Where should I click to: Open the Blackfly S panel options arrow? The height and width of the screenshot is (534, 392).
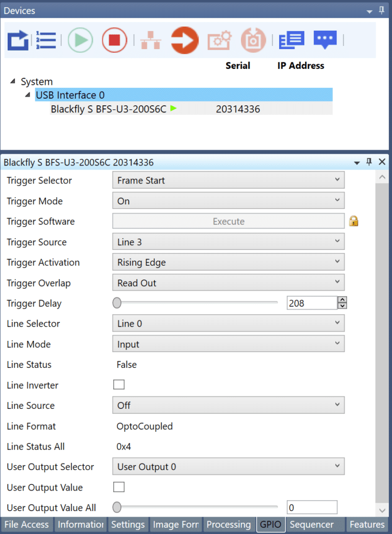[x=357, y=163]
